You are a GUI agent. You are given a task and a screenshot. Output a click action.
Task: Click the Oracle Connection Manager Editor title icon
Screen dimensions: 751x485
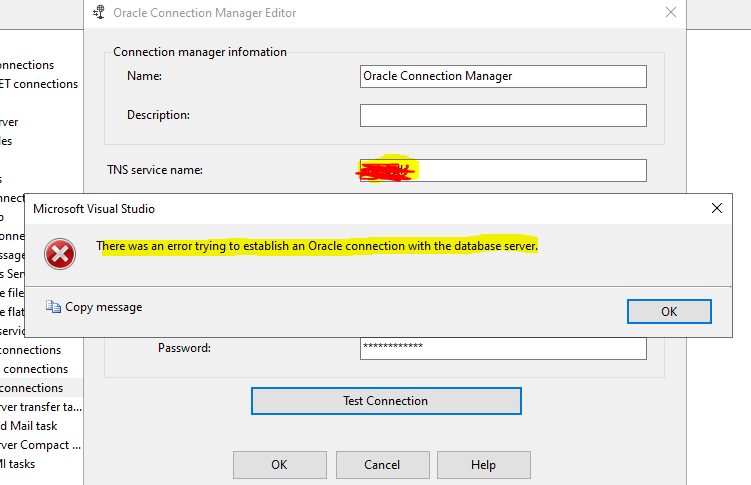99,12
